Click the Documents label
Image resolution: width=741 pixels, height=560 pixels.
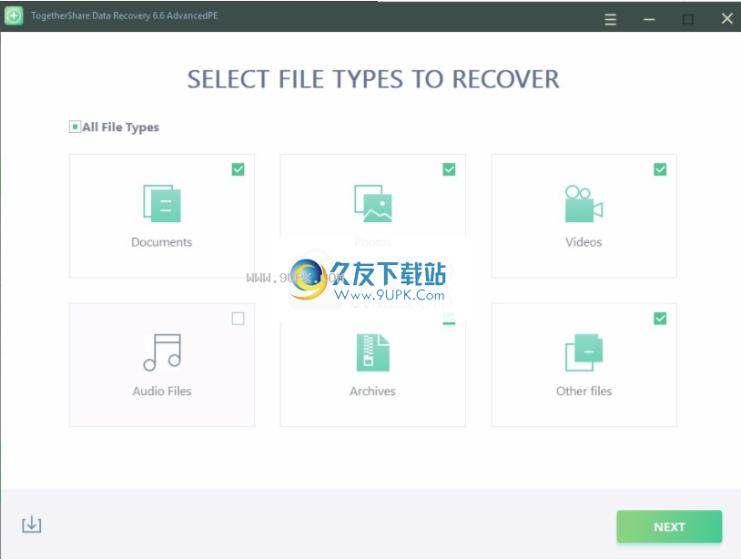click(x=162, y=242)
